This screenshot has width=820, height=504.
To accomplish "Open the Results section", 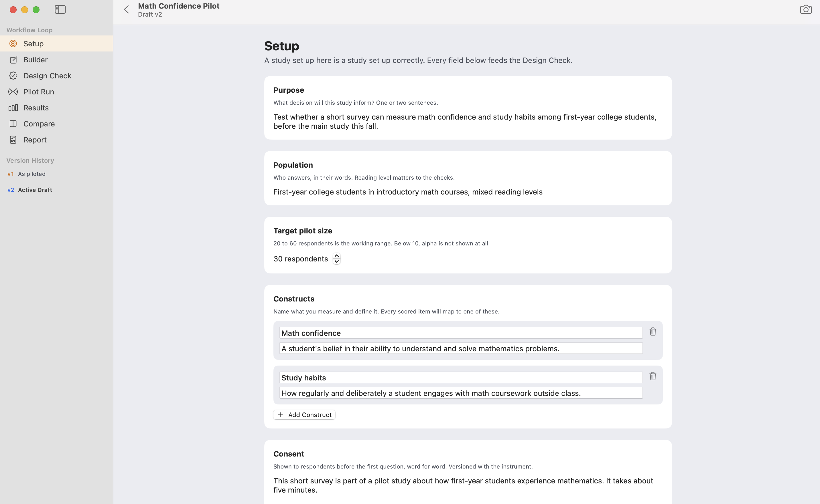I will tap(56, 108).
